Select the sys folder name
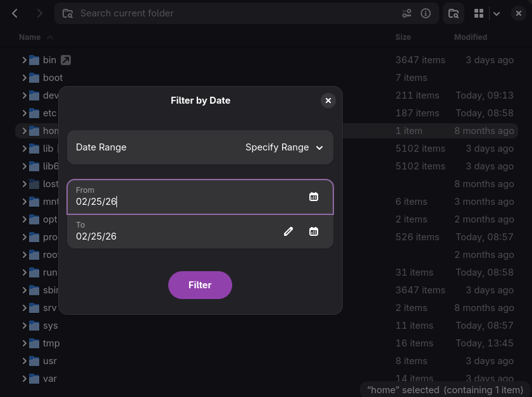This screenshot has height=397, width=532. (x=50, y=326)
